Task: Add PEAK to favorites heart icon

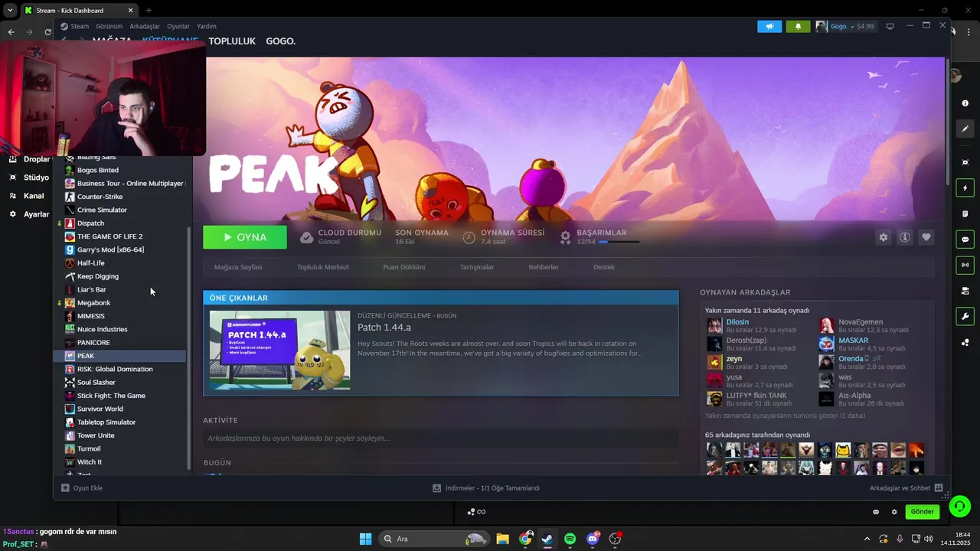Action: 926,237
